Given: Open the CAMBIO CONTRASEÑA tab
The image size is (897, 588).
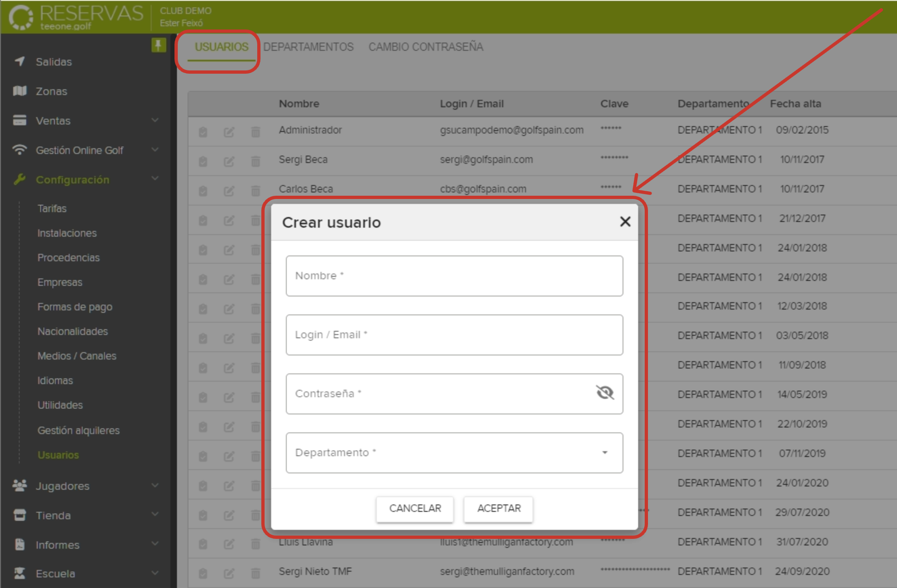Looking at the screenshot, I should 426,47.
